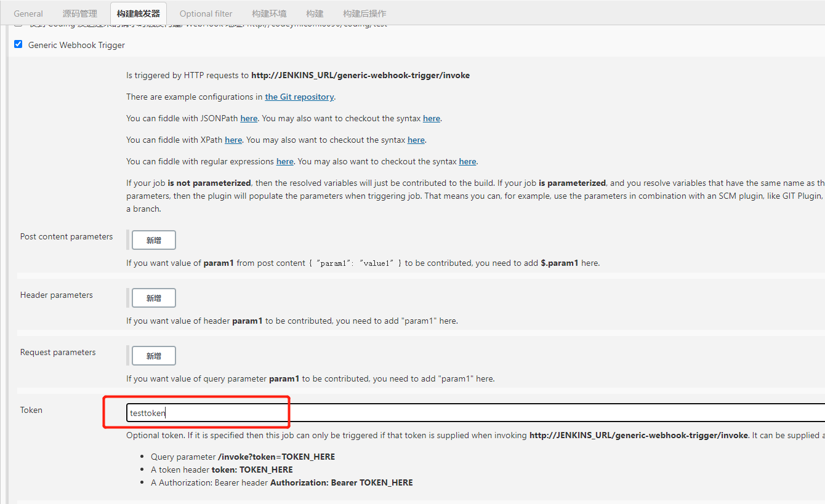Open the 源码管理 tab
The height and width of the screenshot is (504, 825).
coord(79,13)
